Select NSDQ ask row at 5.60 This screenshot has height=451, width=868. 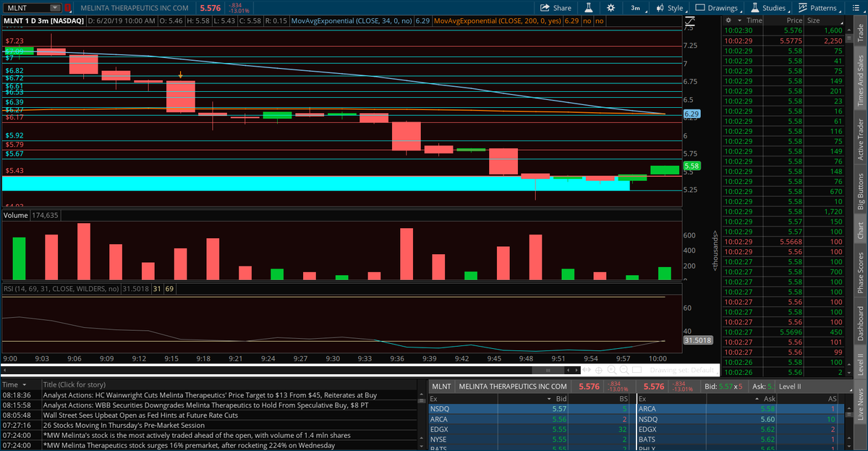(741, 418)
